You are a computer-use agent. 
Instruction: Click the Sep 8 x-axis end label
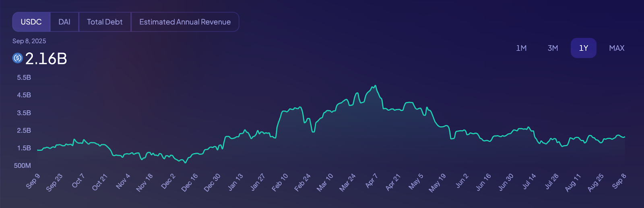point(619,181)
